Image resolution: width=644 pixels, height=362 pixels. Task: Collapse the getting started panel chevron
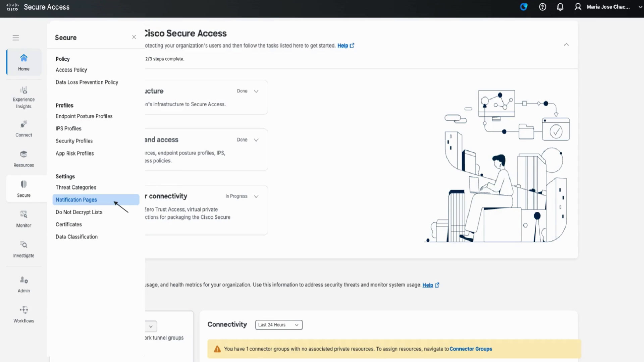point(566,45)
